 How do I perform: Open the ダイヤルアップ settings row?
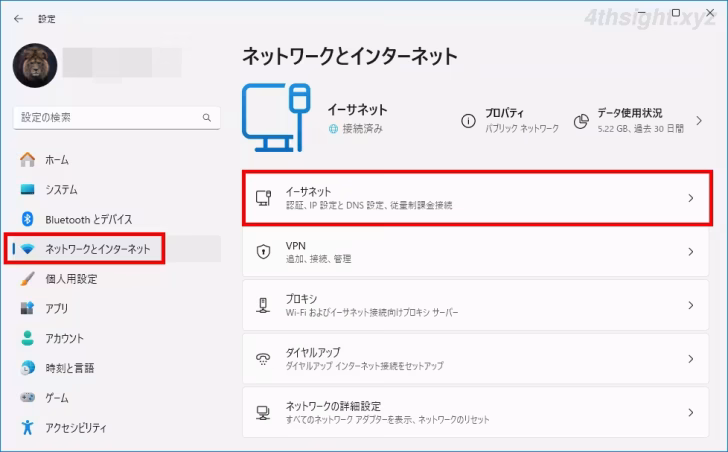coord(476,359)
